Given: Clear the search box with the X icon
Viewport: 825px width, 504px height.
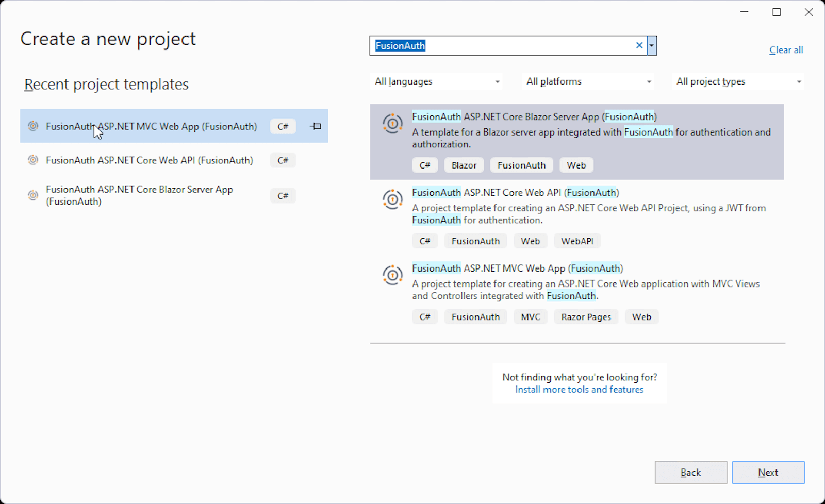Looking at the screenshot, I should point(639,45).
